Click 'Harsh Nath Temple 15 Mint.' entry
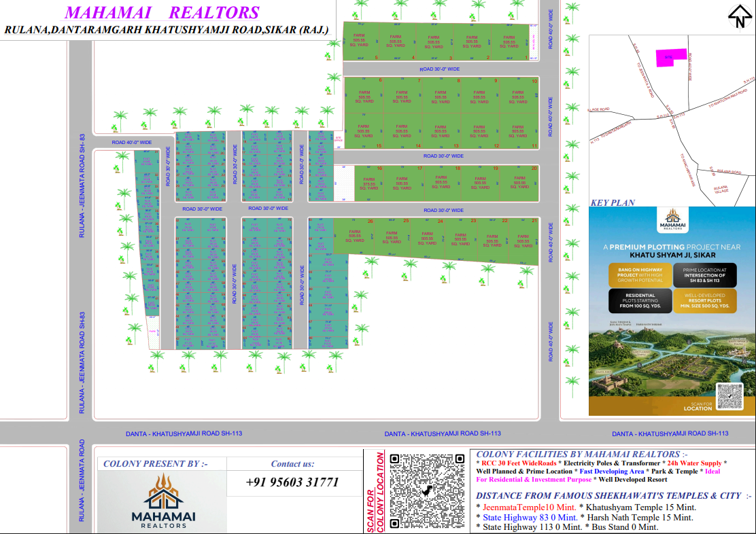756x534 pixels. 640,517
